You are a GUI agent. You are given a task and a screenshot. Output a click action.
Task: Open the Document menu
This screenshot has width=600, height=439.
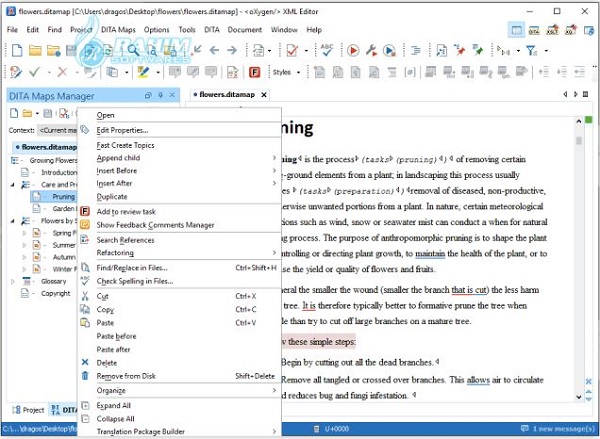click(x=245, y=29)
